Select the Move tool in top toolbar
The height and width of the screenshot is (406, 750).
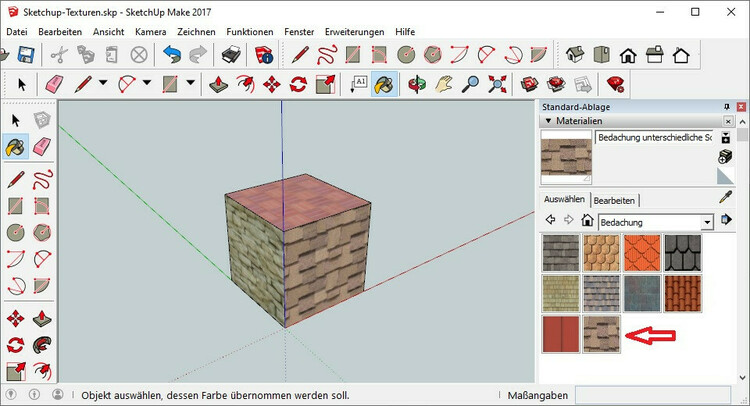pos(271,84)
